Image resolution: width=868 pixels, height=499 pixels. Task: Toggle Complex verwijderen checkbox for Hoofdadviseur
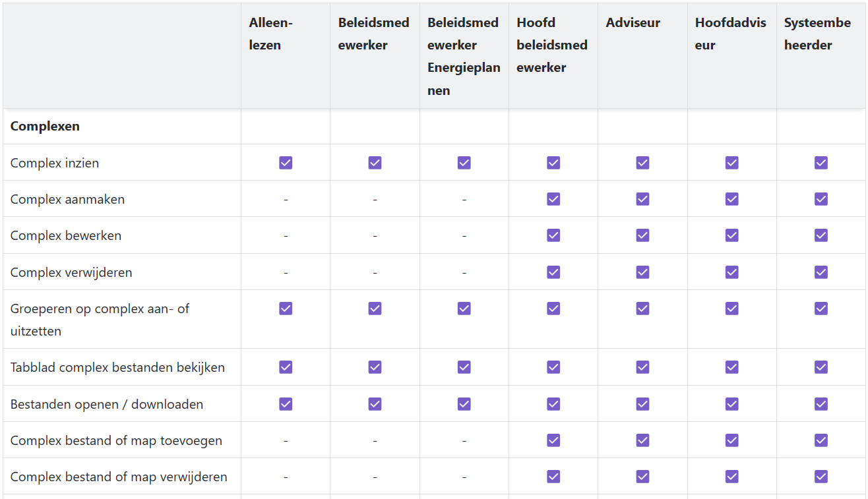coord(732,272)
